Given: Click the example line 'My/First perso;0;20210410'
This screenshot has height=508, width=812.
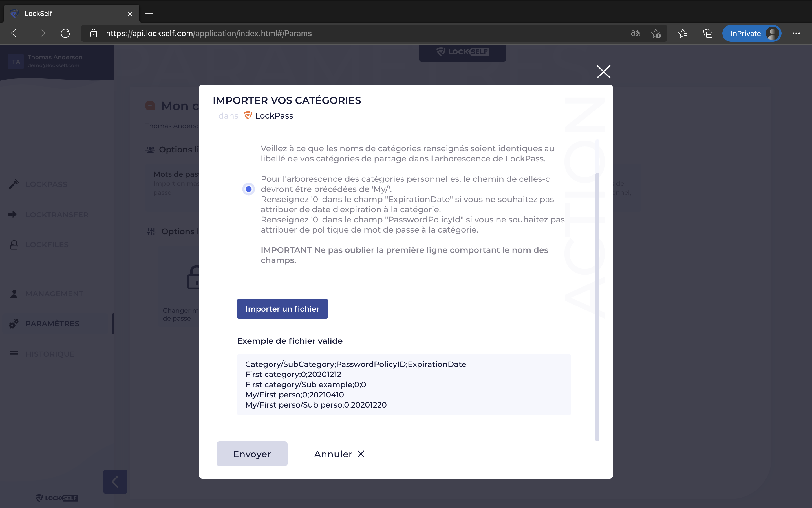Looking at the screenshot, I should 294,395.
